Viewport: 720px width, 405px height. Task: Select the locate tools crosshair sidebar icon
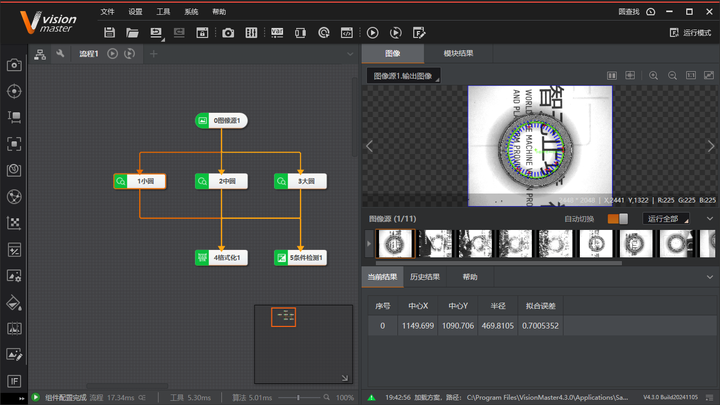14,91
